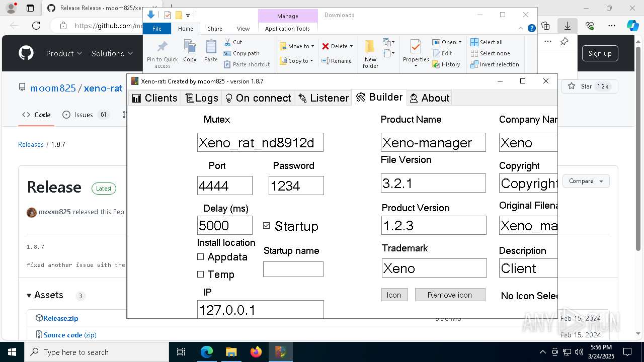
Task: Click the IP field showing 127.0.0.1
Action: tap(260, 309)
